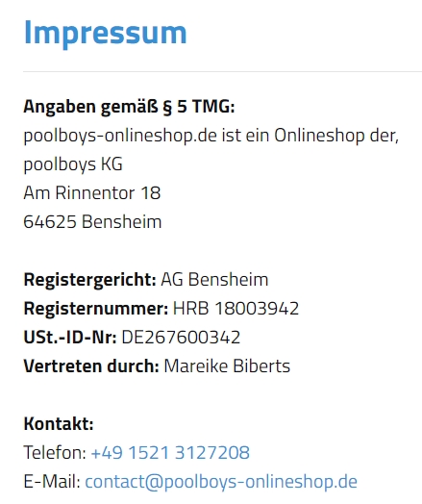Click the 'USt.-ID-Nr:' label
The height and width of the screenshot is (504, 422).
pos(70,338)
